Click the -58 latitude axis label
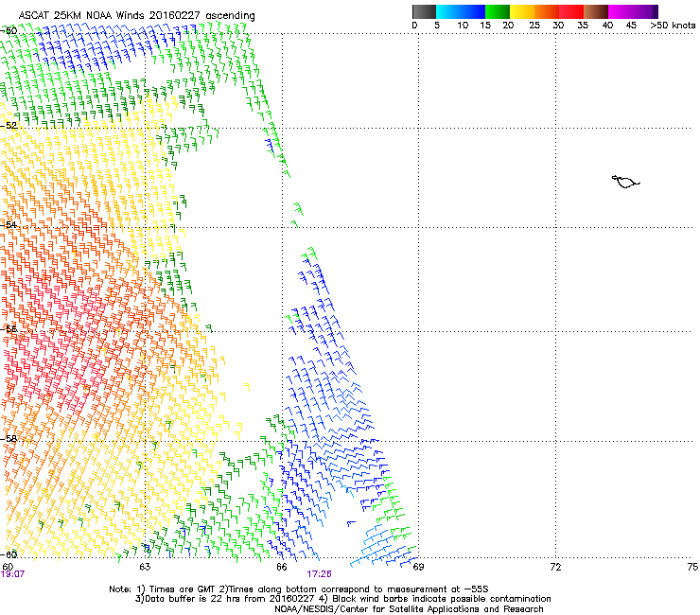Viewport: 700px width, 615px height. pos(9,439)
